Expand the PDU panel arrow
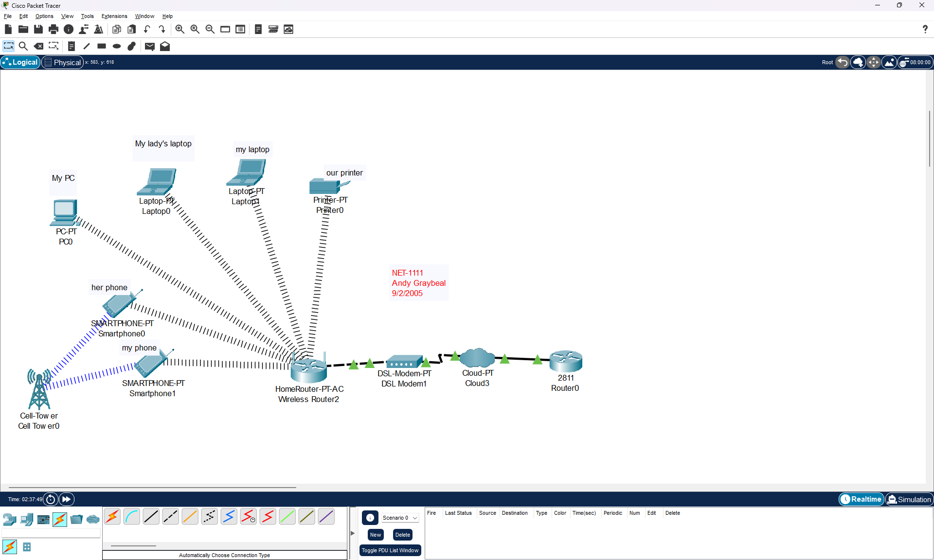The width and height of the screenshot is (934, 560). [x=353, y=533]
